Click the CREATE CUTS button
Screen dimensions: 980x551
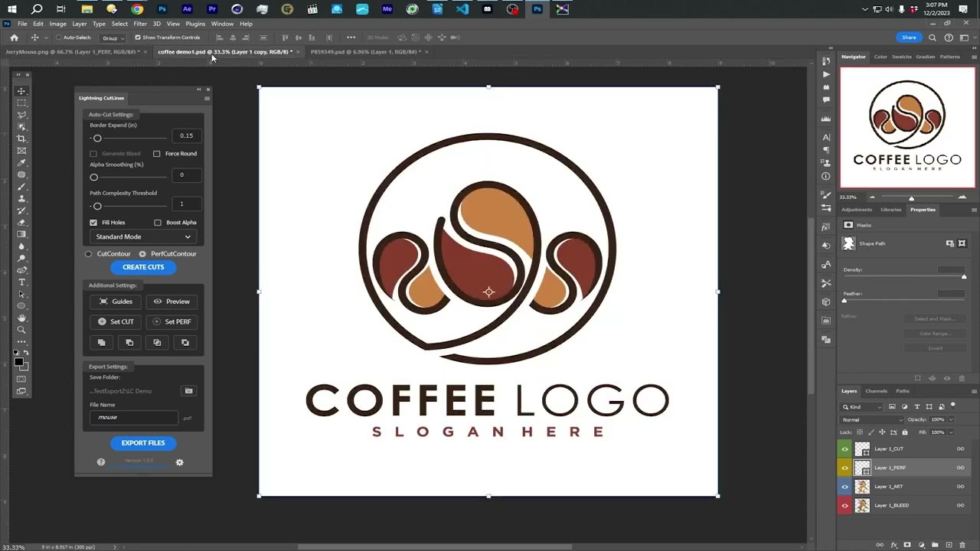click(143, 267)
